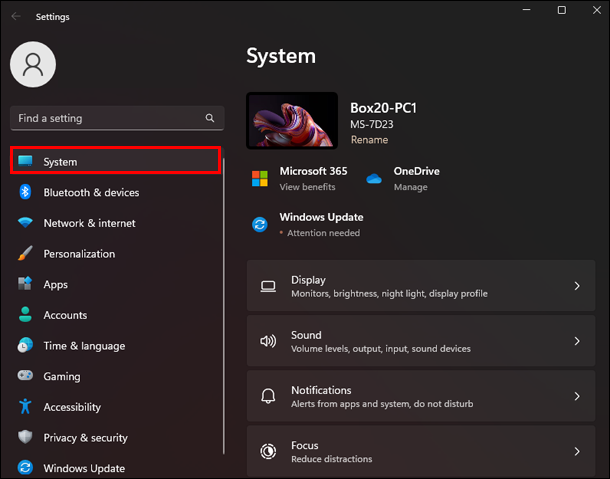Click the Personalization paintbrush icon
The width and height of the screenshot is (610, 479).
click(25, 254)
